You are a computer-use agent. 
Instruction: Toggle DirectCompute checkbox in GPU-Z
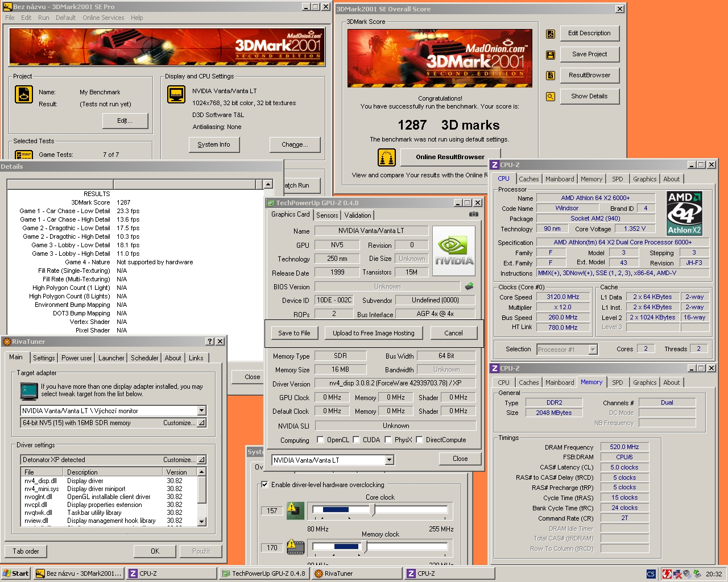click(419, 439)
